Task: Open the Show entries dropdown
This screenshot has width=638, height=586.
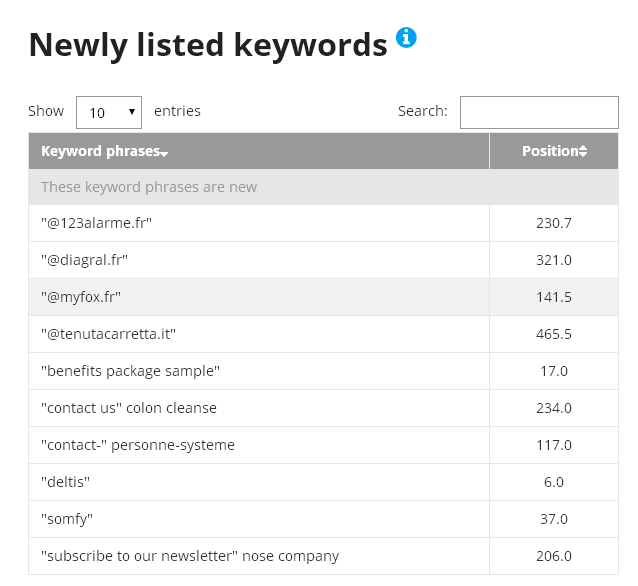Action: (x=109, y=112)
